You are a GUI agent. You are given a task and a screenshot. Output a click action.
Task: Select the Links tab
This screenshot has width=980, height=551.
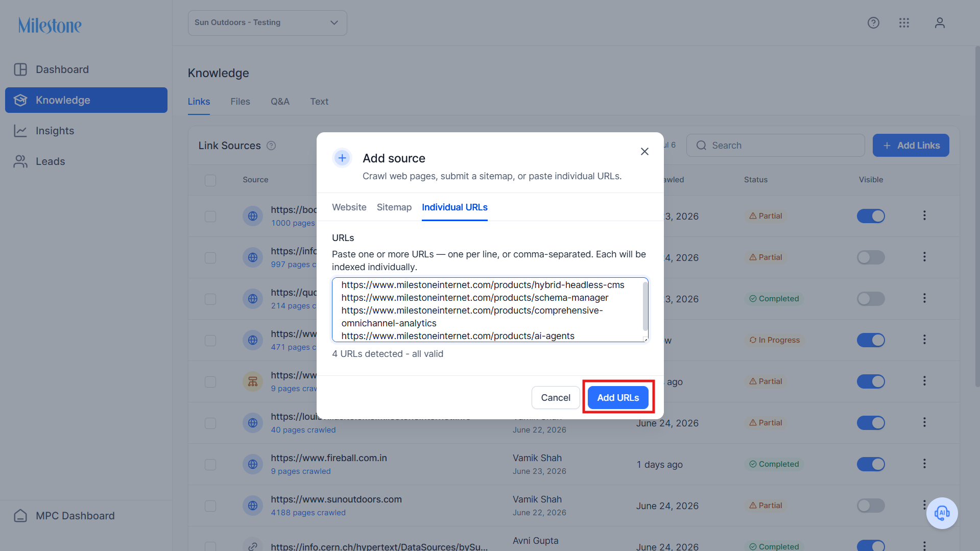click(x=199, y=102)
